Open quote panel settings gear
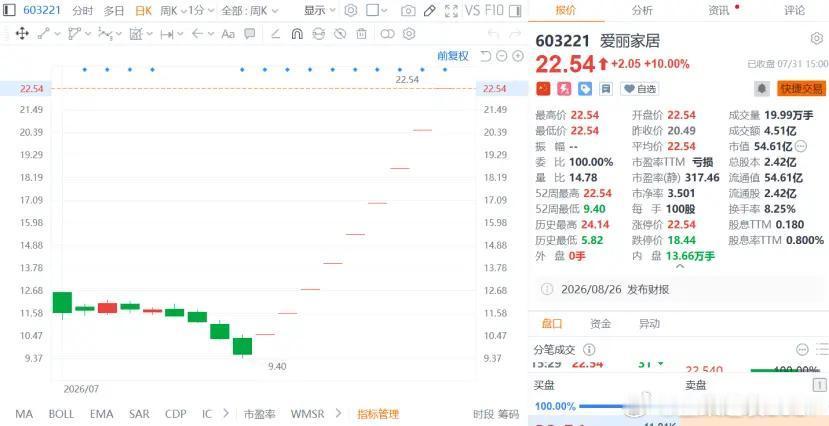This screenshot has height=426, width=829. pyautogui.click(x=816, y=39)
